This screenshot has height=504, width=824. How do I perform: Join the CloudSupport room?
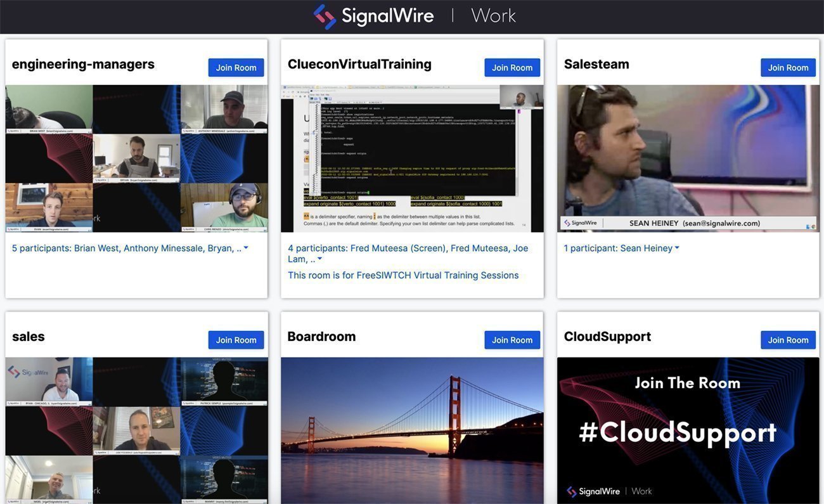pos(788,340)
